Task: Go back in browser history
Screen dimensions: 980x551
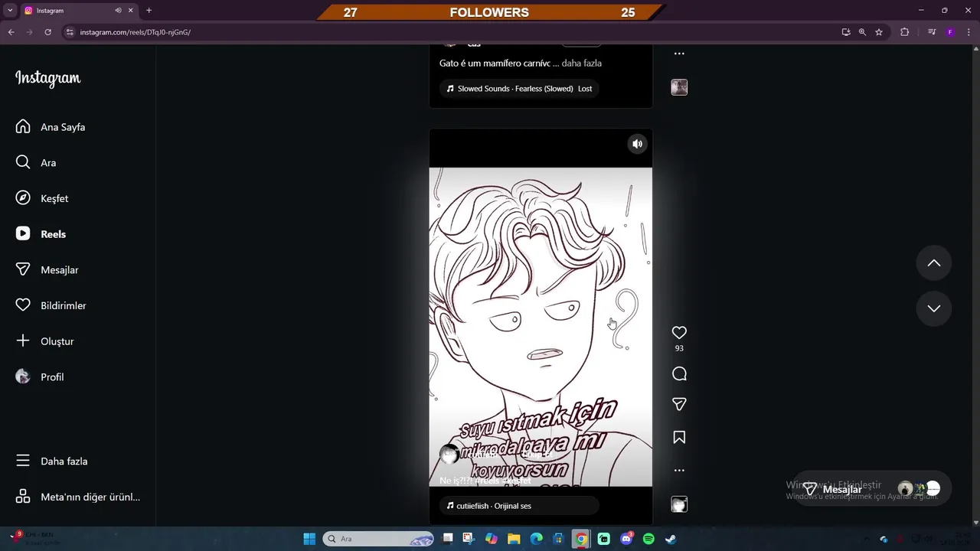Action: coord(11,32)
